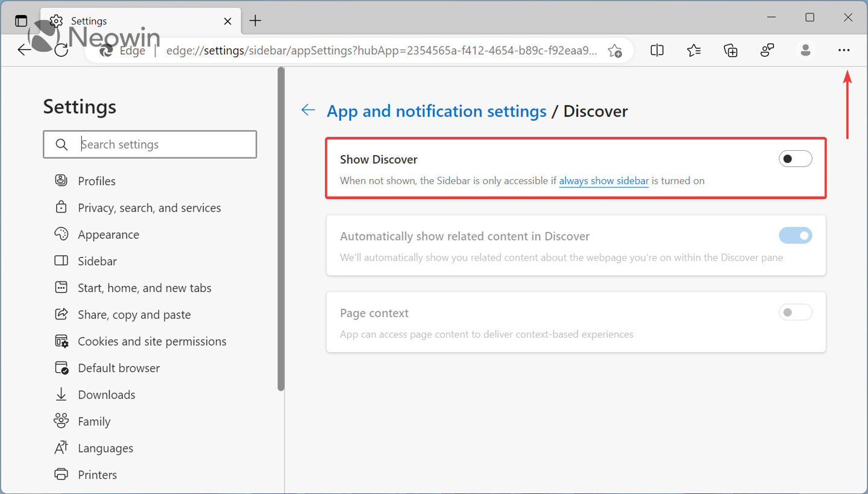Turn on the Page context toggle
This screenshot has width=868, height=494.
tap(795, 312)
